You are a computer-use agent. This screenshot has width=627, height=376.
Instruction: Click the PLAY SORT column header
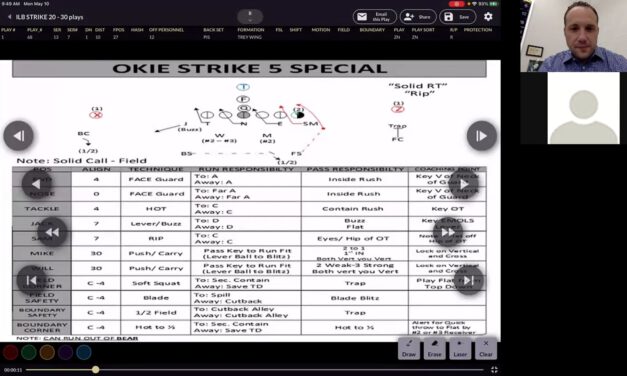point(423,30)
